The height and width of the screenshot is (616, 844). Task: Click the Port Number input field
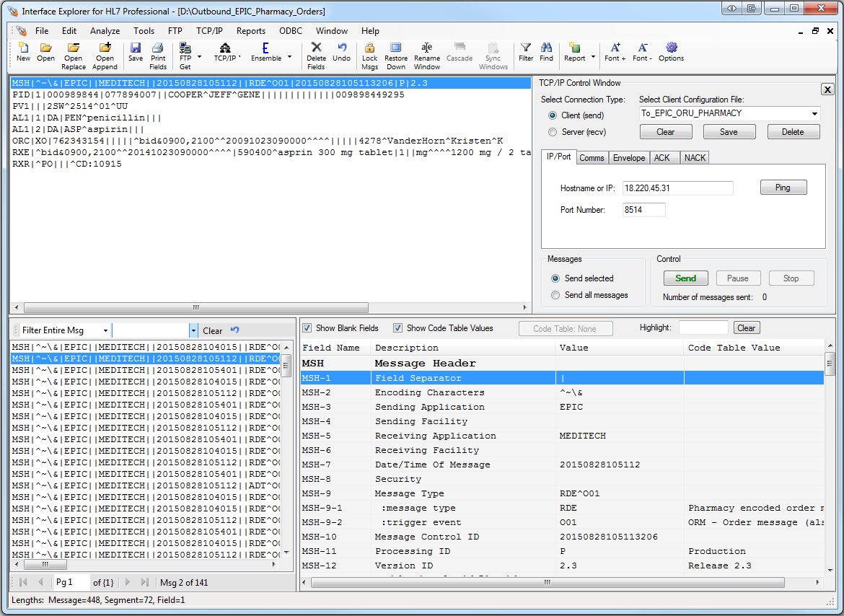point(643,210)
